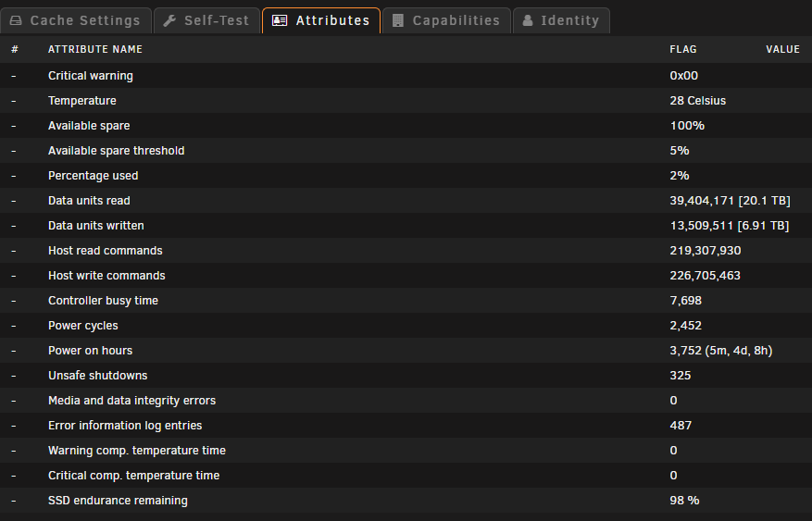Viewport: 812px width, 521px height.
Task: Select the SSD endurance remaining attribute name
Action: point(119,501)
